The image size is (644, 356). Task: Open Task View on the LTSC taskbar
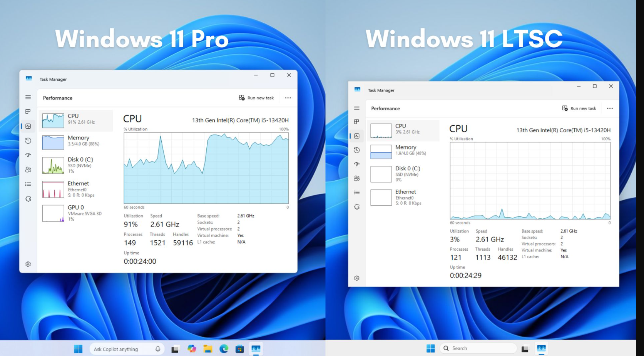[525, 349]
